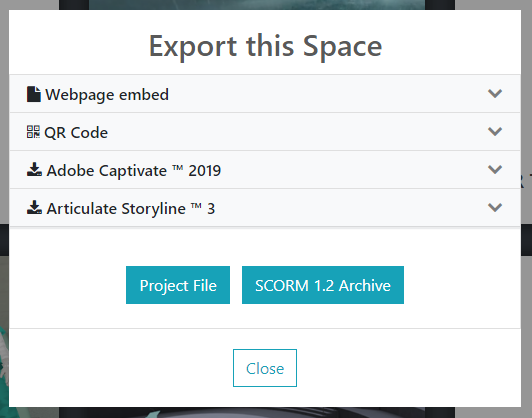Image resolution: width=532 pixels, height=418 pixels.
Task: Click the Export this Space heading
Action: click(265, 47)
